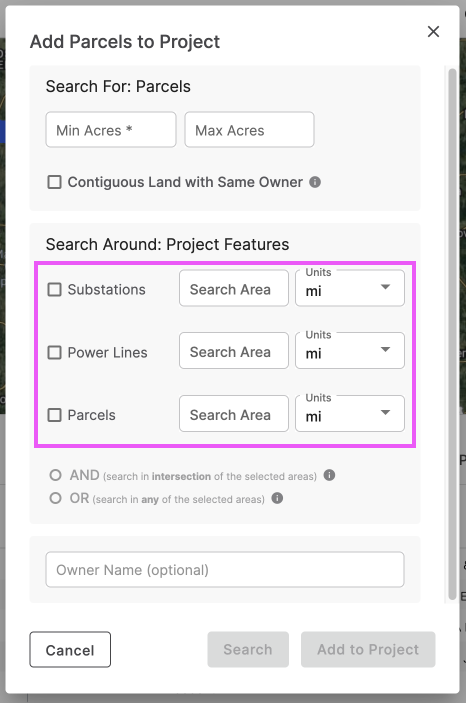
Task: Click the Add to Project button
Action: tap(368, 650)
